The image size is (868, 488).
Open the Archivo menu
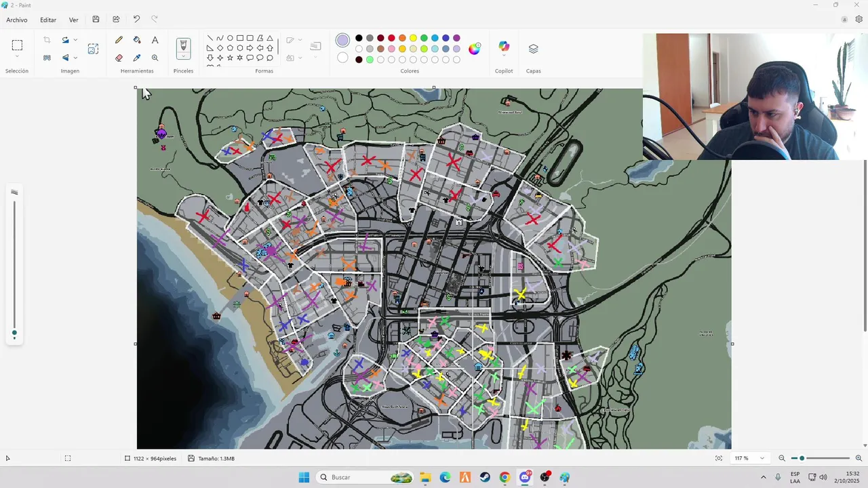[x=17, y=20]
